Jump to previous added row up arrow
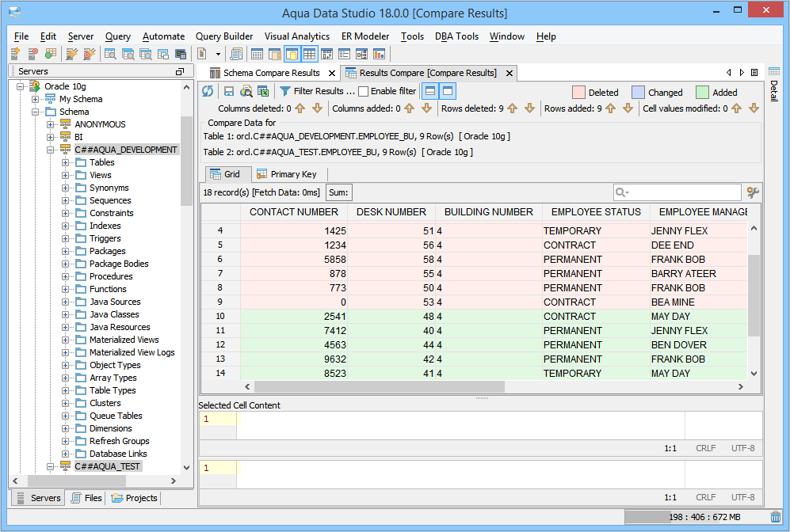 [611, 108]
